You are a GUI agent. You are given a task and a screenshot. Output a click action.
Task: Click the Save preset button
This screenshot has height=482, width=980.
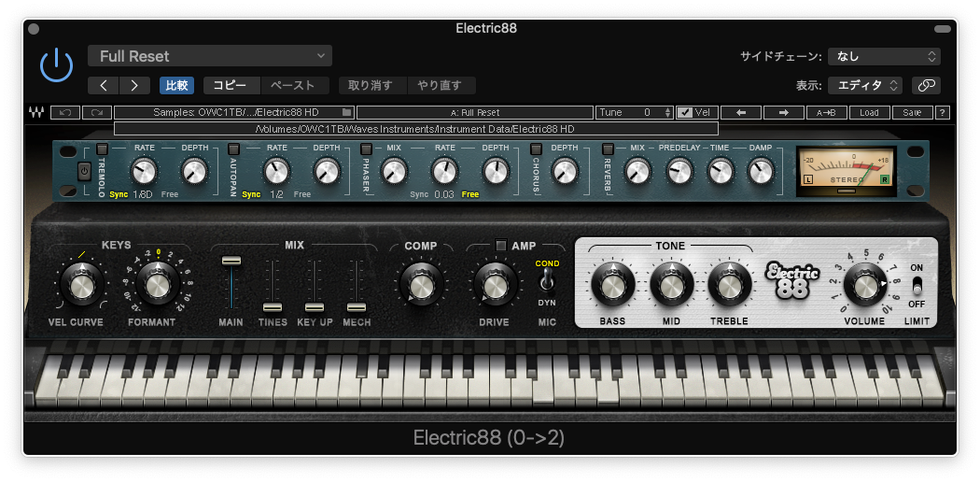(x=912, y=112)
